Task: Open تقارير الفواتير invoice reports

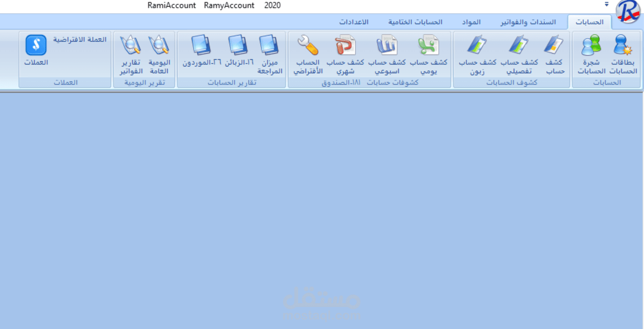Action: click(130, 55)
